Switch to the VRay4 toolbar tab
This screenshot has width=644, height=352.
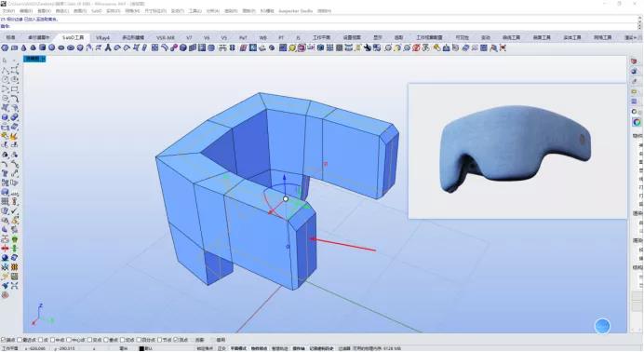(x=102, y=37)
